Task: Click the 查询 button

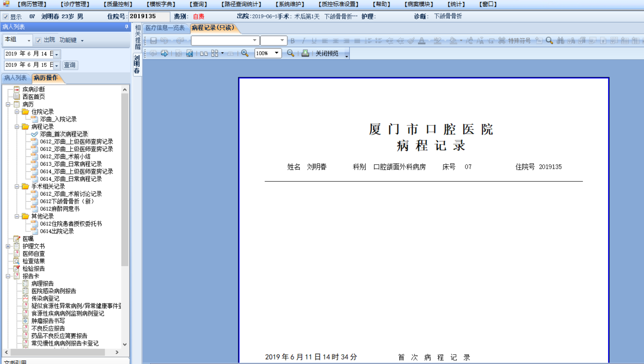Action: (x=70, y=65)
